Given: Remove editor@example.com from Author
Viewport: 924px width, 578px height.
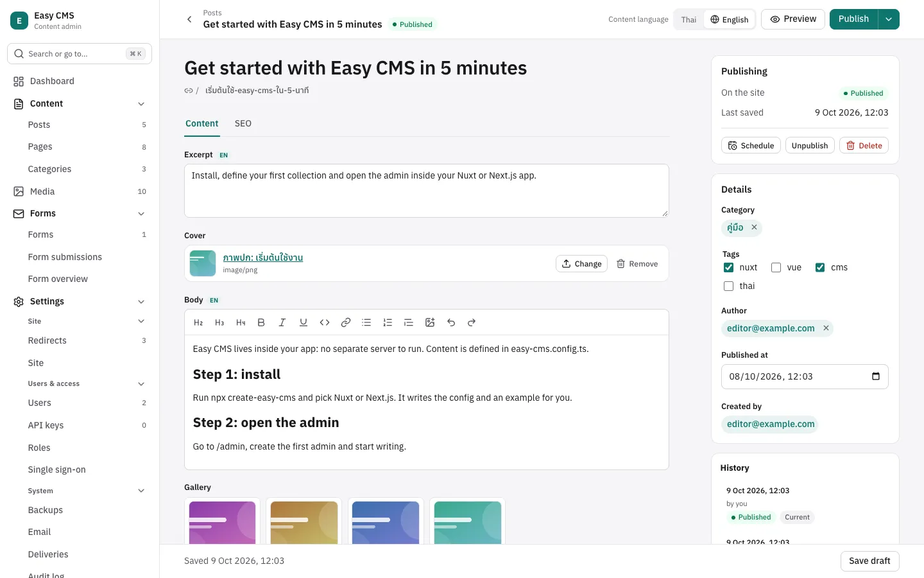Looking at the screenshot, I should 826,328.
